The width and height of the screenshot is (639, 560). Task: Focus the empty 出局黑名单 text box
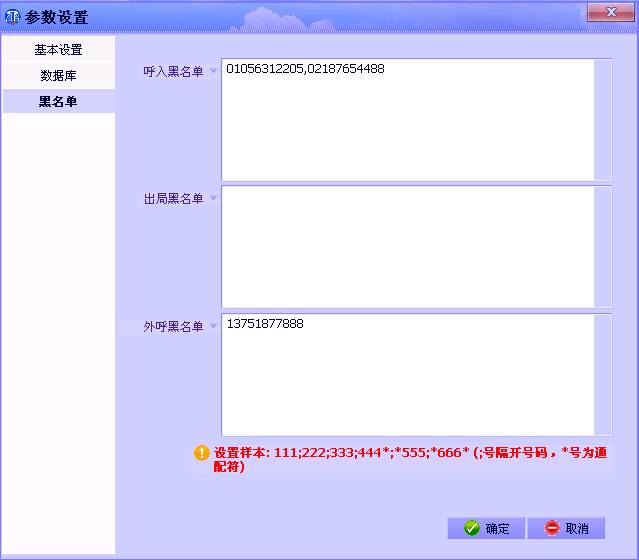pyautogui.click(x=407, y=246)
